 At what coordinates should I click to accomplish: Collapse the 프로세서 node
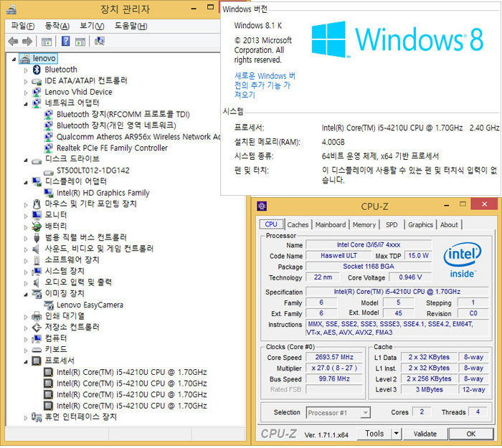(26, 361)
